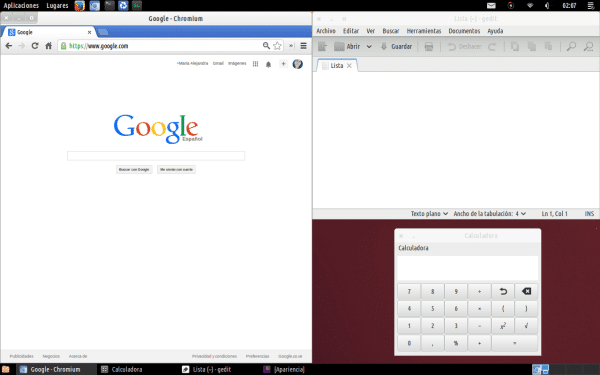Expand the Abrir recent files arrow
This screenshot has height=375, width=600.
coord(369,47)
